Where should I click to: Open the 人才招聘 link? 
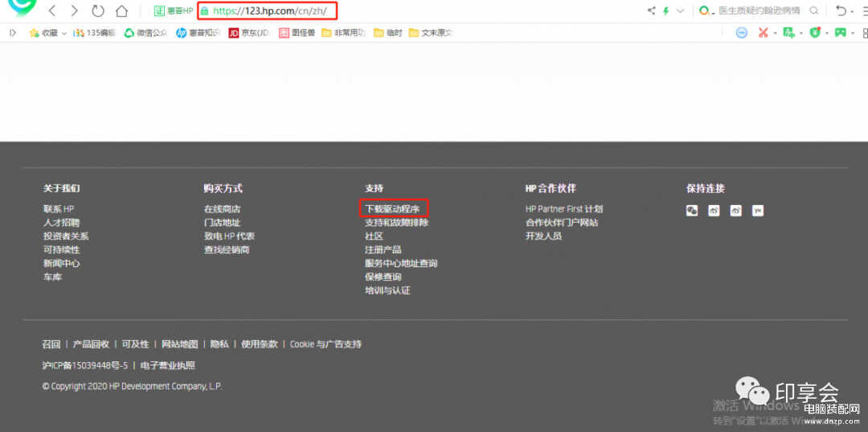tap(61, 223)
